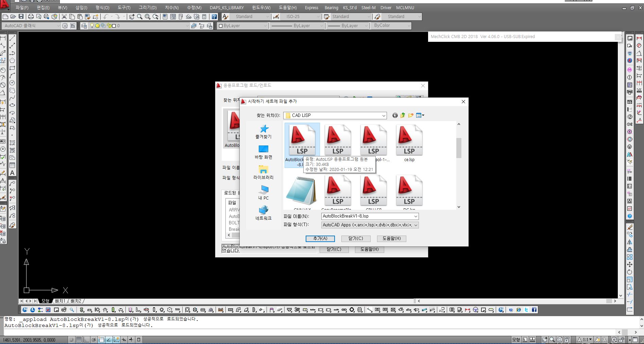Toggle Snap mode in status bar

[71, 340]
